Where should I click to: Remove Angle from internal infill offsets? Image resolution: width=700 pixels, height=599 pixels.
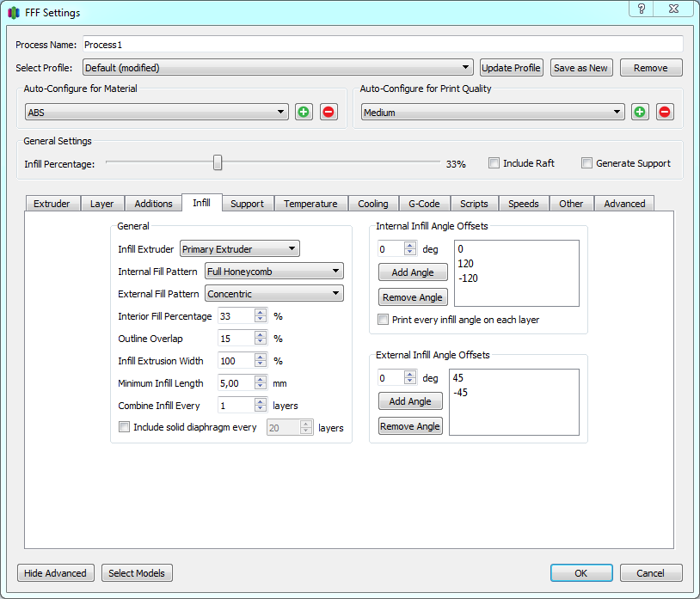tap(413, 297)
